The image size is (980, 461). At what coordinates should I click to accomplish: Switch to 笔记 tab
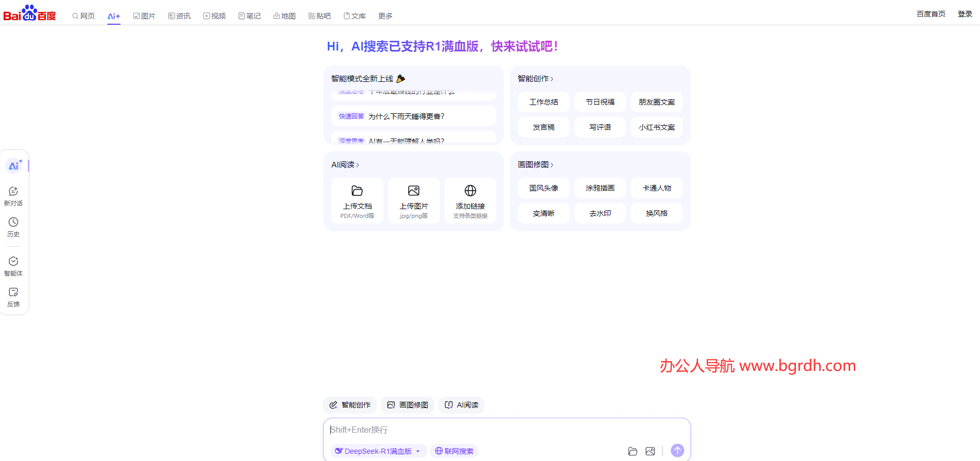click(249, 16)
